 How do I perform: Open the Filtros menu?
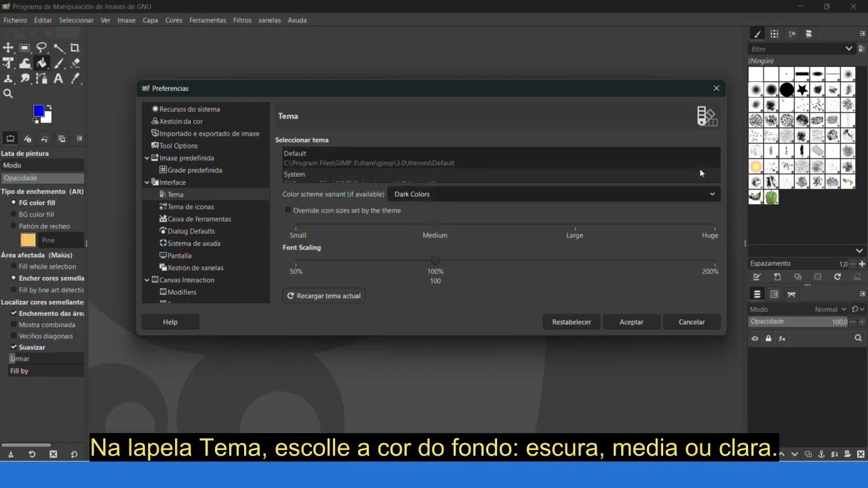(242, 20)
